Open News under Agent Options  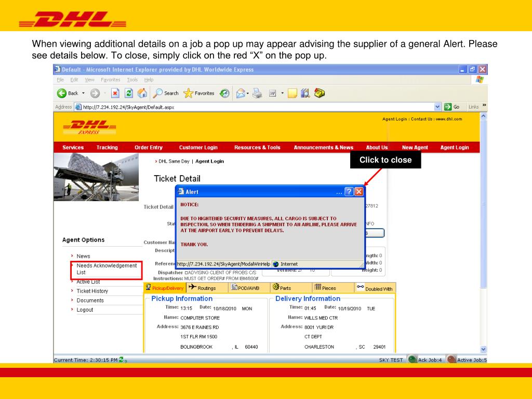[83, 256]
